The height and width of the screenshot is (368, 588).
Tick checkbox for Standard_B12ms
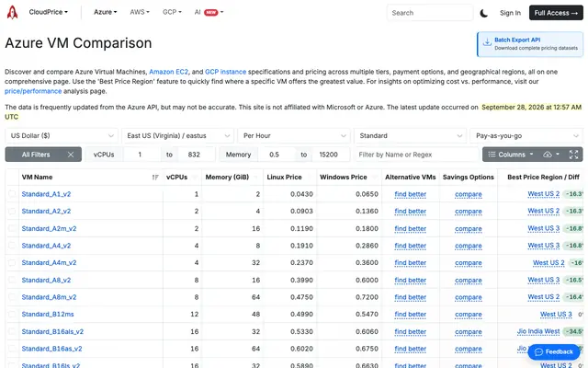12,314
